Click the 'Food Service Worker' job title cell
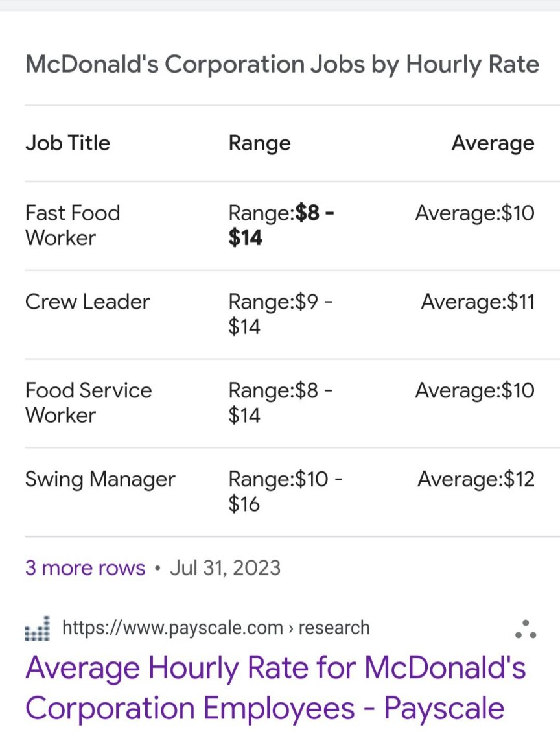Screen dimensions: 560x747 89,403
